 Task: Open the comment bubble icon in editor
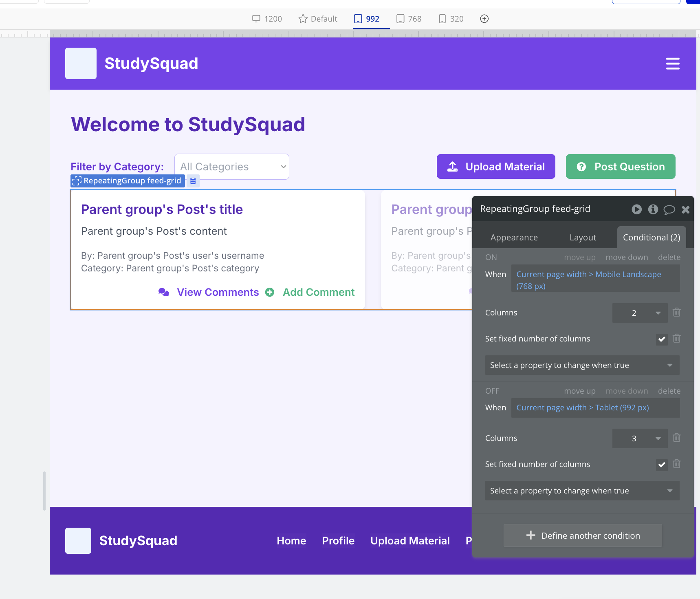click(x=669, y=209)
